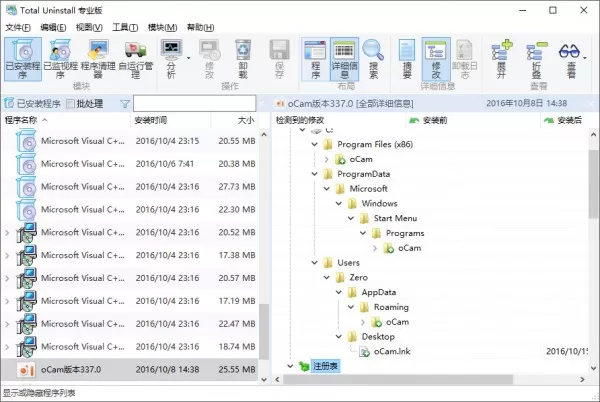Select the oCam版本337.0 program row
600x402 pixels.
130,369
